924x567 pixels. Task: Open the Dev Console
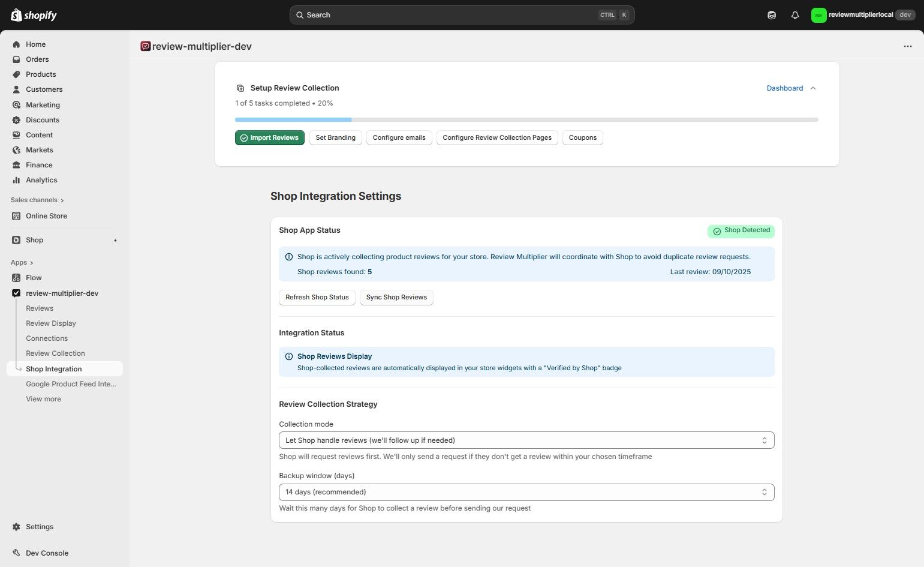(x=46, y=553)
